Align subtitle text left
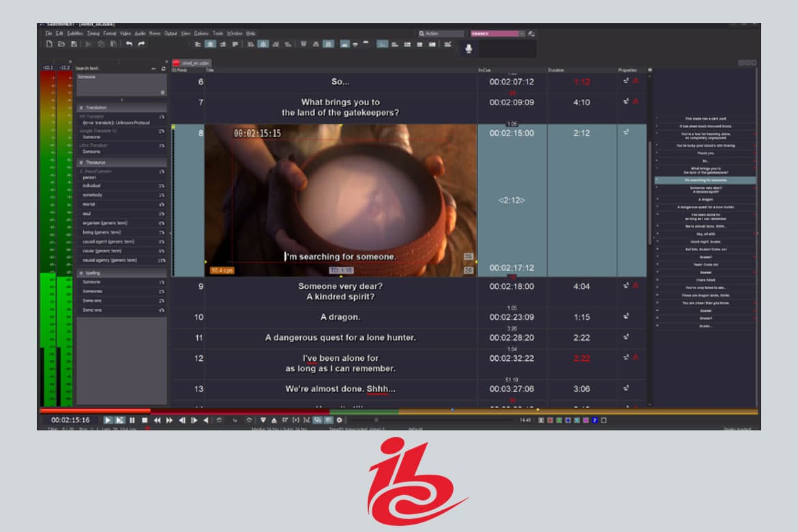Screen dimensions: 798x532 [198, 44]
